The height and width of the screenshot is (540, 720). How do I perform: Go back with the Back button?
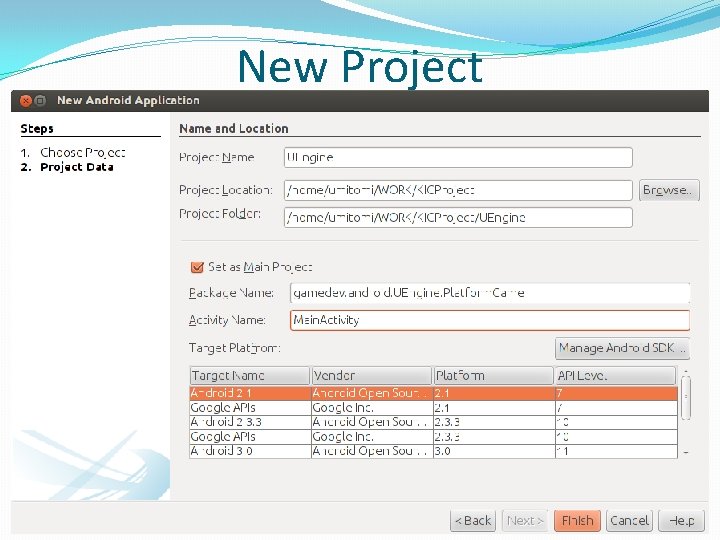473,521
